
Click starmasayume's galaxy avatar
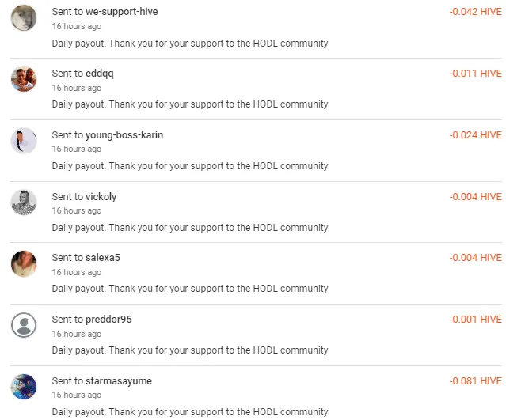pyautogui.click(x=24, y=387)
